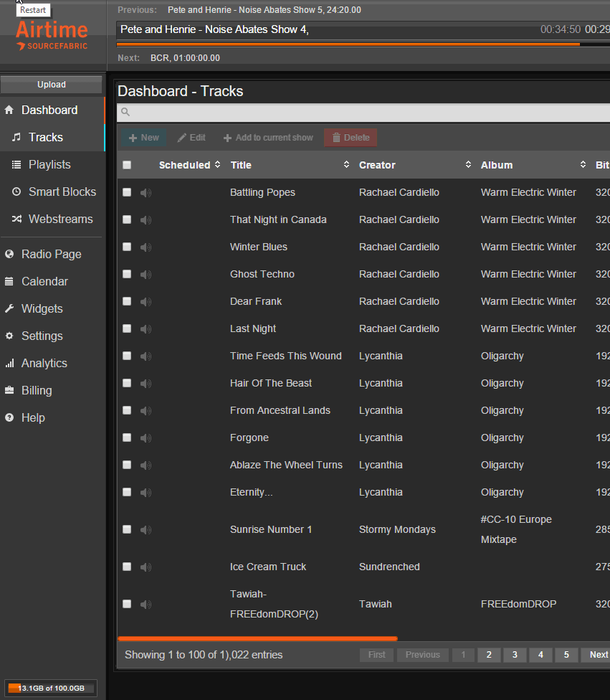Click Add to current show

click(268, 138)
